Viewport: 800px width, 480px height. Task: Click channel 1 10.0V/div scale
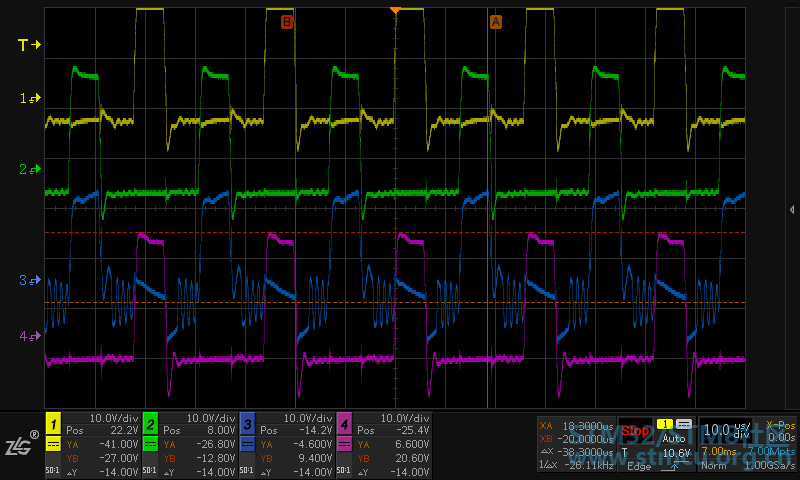tap(114, 418)
